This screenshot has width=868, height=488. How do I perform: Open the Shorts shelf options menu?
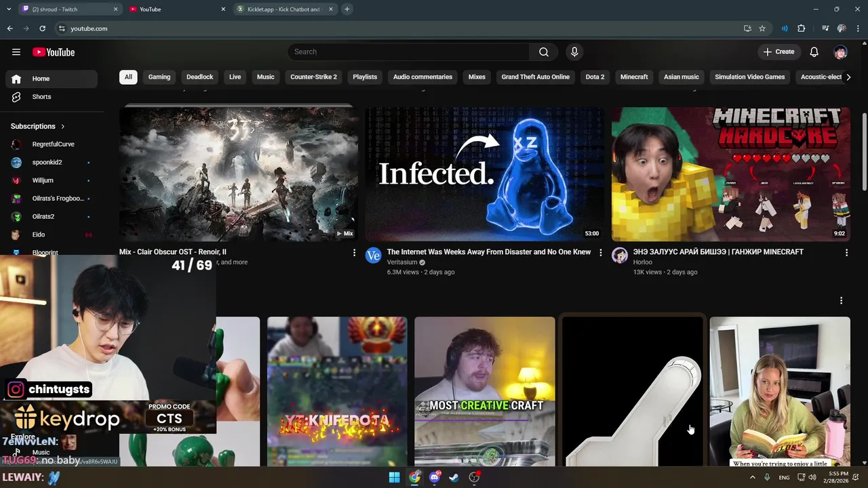pyautogui.click(x=841, y=300)
